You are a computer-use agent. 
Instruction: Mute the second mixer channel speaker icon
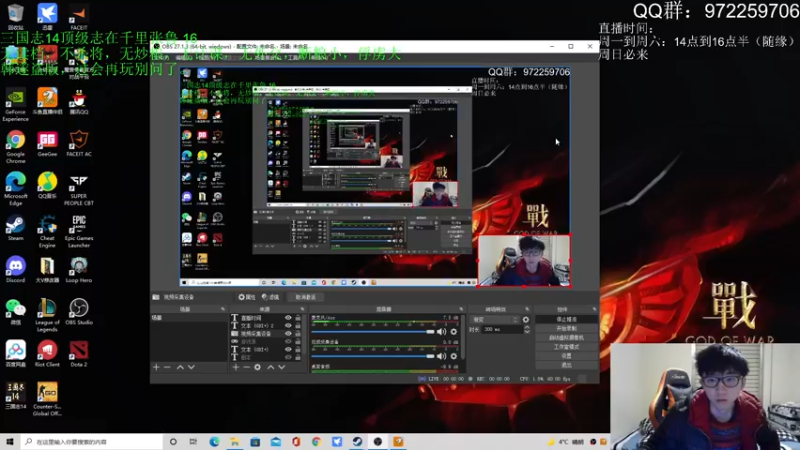coord(441,356)
